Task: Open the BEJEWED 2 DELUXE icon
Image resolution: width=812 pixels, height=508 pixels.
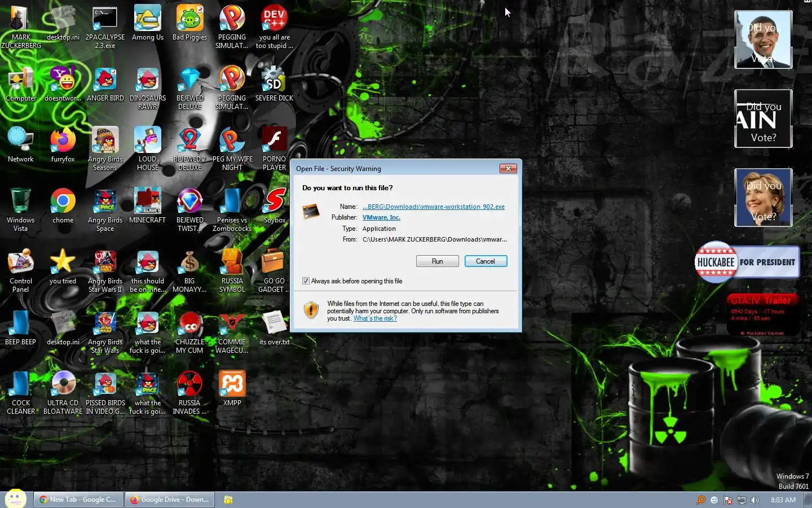Action: (x=189, y=148)
